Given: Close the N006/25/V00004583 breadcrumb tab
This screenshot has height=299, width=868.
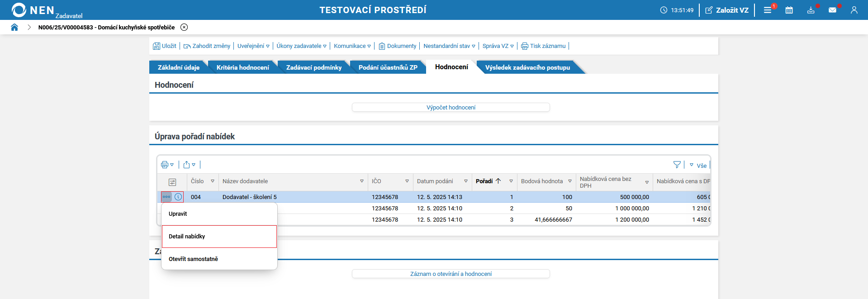Looking at the screenshot, I should 184,27.
